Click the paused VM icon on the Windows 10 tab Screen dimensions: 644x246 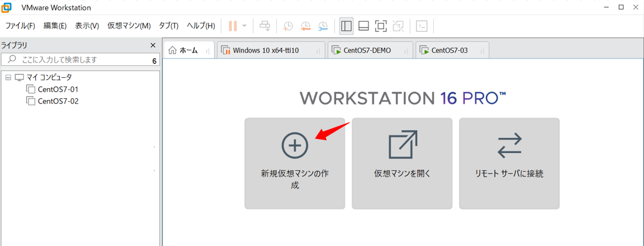[x=225, y=50]
